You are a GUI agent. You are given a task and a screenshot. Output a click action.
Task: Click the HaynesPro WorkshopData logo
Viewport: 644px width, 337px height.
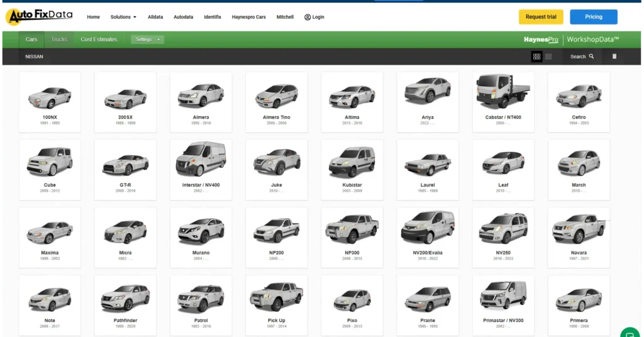point(571,40)
